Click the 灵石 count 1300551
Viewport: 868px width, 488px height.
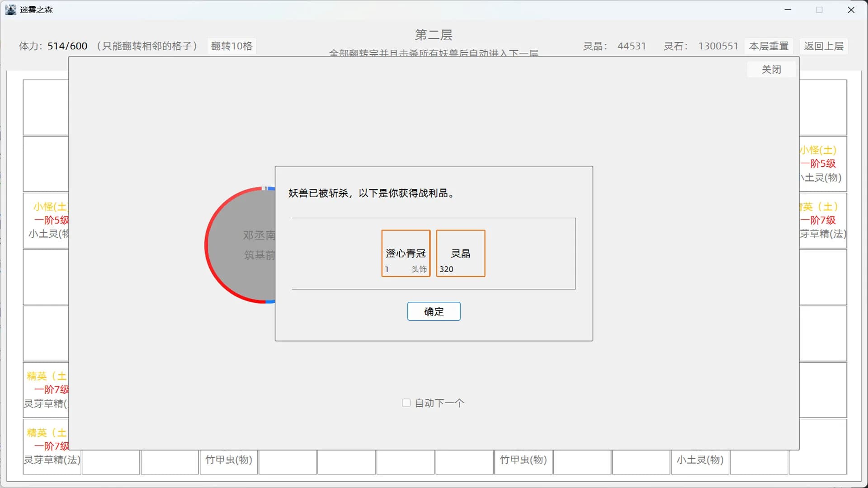718,46
